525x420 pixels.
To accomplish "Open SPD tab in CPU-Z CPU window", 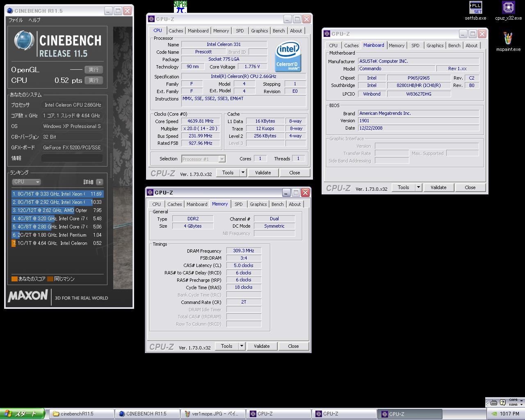I will [240, 31].
